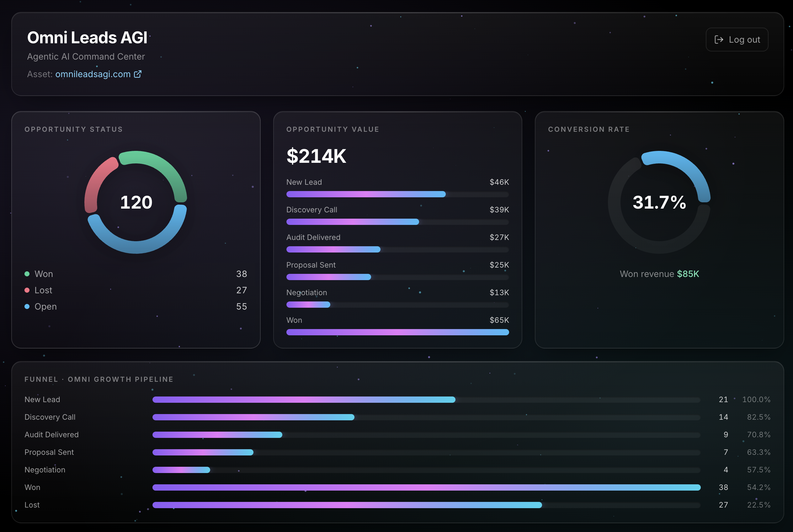Click the 120 total in the donut chart

pos(136,202)
